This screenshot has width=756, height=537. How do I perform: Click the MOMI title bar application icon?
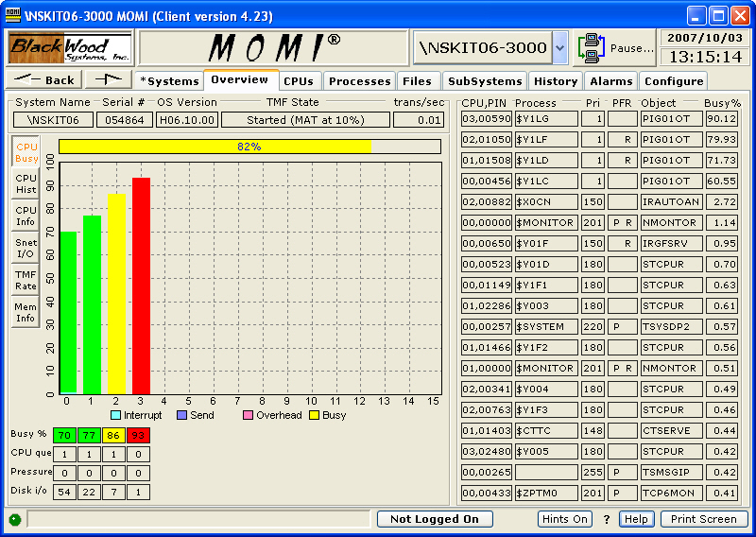click(12, 14)
